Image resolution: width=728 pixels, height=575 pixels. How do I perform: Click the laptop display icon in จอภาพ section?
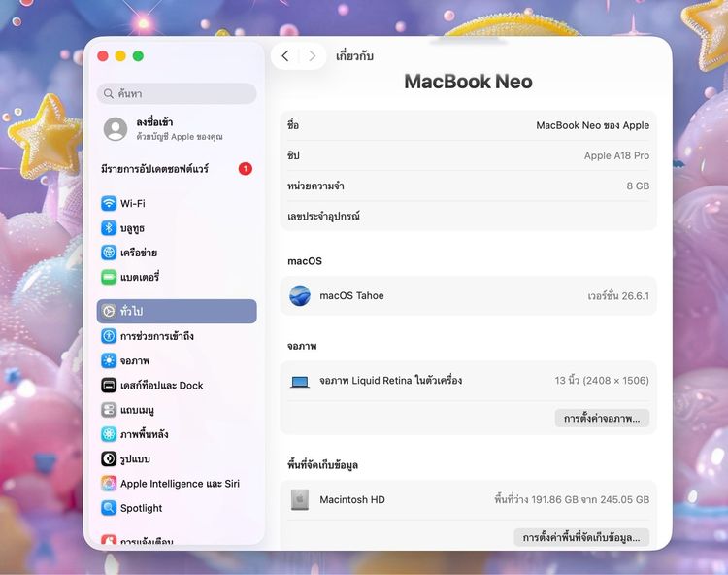coord(300,382)
